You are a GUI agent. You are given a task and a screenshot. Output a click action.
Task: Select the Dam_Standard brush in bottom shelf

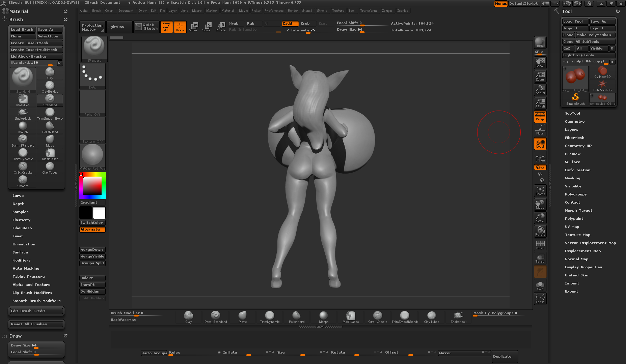coord(215,317)
